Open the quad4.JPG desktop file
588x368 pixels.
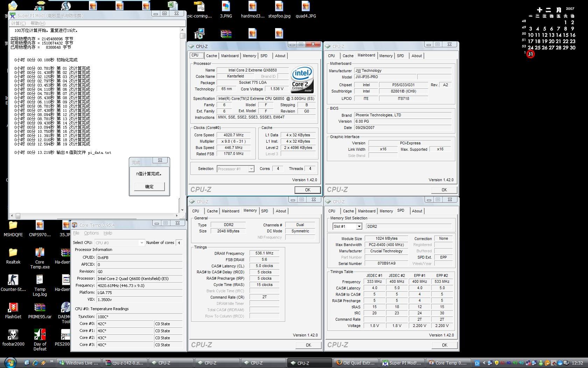tap(306, 10)
